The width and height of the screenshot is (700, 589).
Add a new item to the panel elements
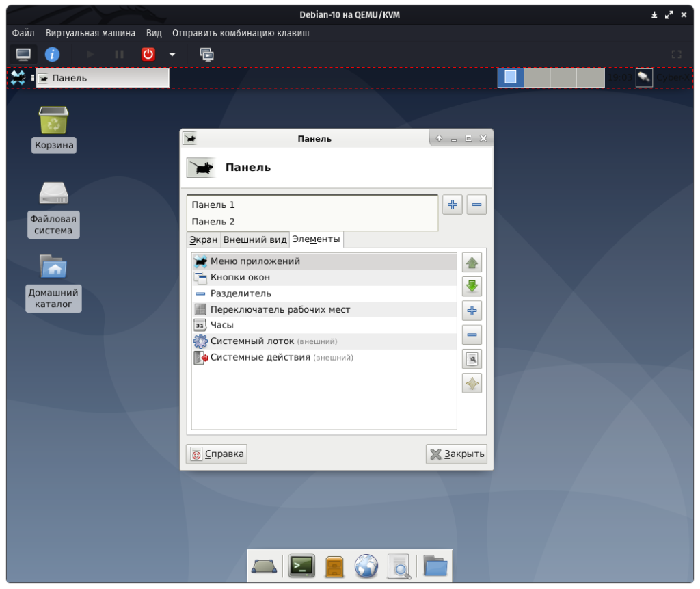tap(472, 311)
